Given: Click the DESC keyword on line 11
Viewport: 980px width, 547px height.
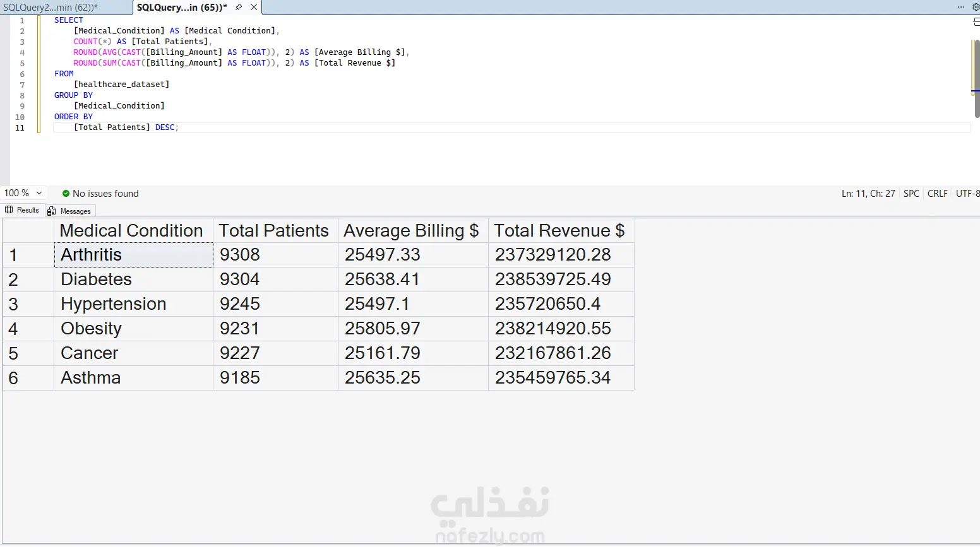Looking at the screenshot, I should [165, 127].
